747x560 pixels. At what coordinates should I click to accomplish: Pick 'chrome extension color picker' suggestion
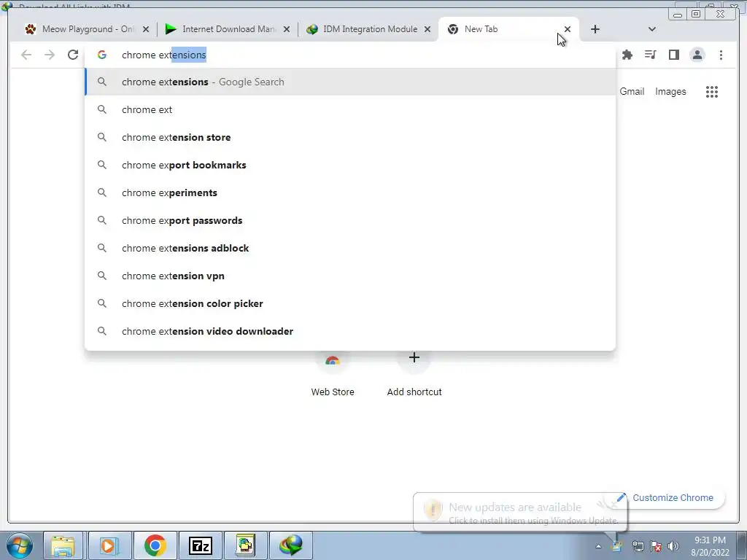(350, 303)
